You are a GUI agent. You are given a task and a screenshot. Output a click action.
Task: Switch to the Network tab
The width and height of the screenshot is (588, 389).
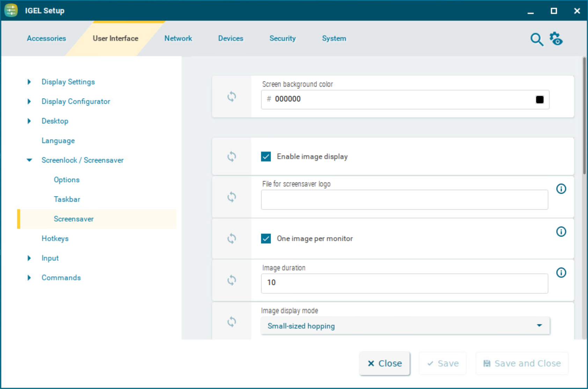(x=178, y=38)
